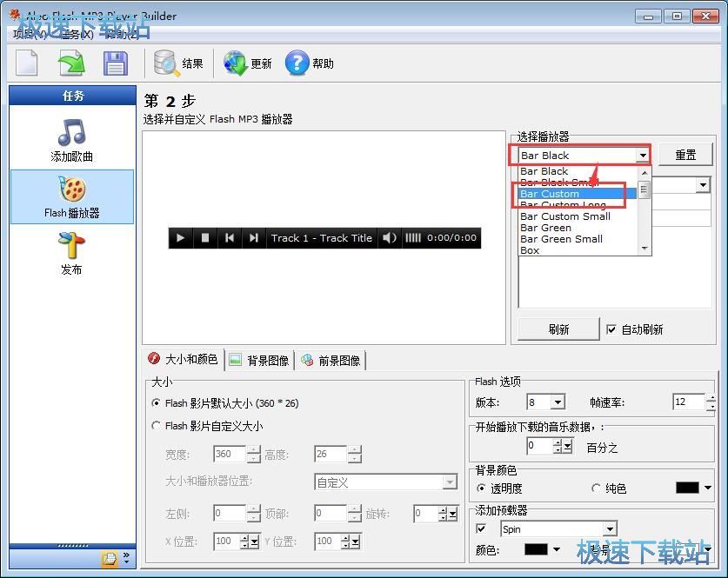Switch to 大小和颜色 tab
Image resolution: width=728 pixels, height=578 pixels.
(x=184, y=360)
